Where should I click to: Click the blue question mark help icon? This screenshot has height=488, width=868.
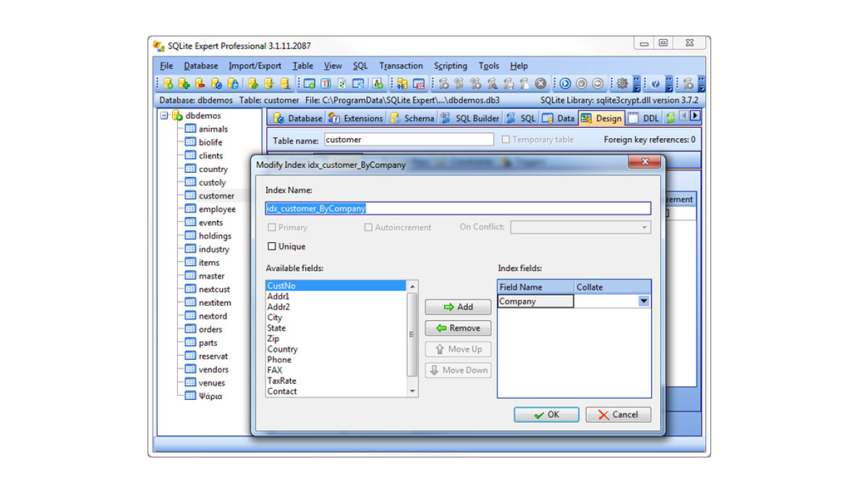point(655,83)
